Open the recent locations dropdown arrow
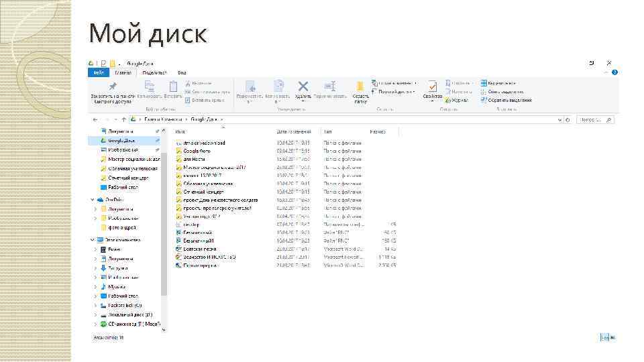This screenshot has height=362, width=644. (x=116, y=119)
